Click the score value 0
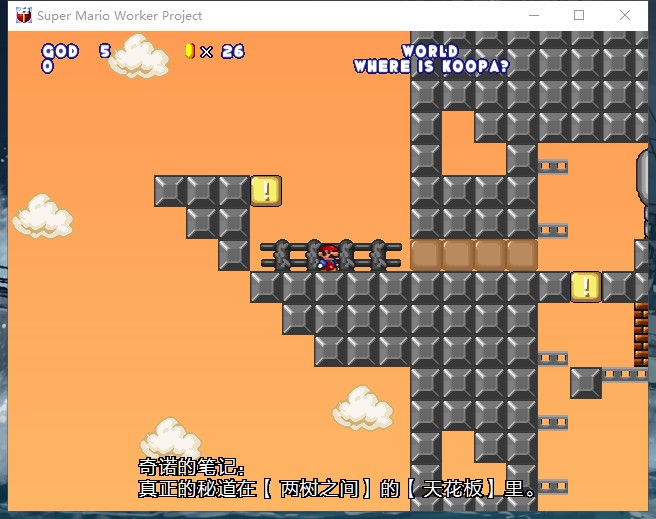The height and width of the screenshot is (519, 656). pos(47,66)
